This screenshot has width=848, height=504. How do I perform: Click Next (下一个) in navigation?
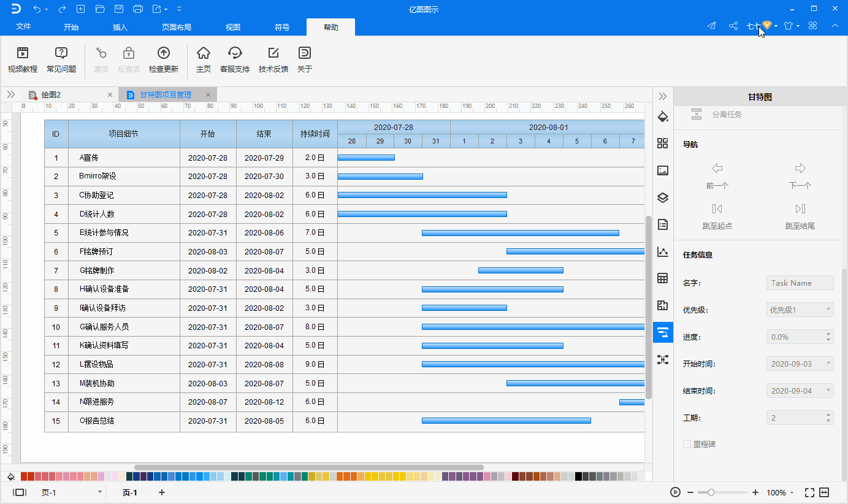pos(800,176)
